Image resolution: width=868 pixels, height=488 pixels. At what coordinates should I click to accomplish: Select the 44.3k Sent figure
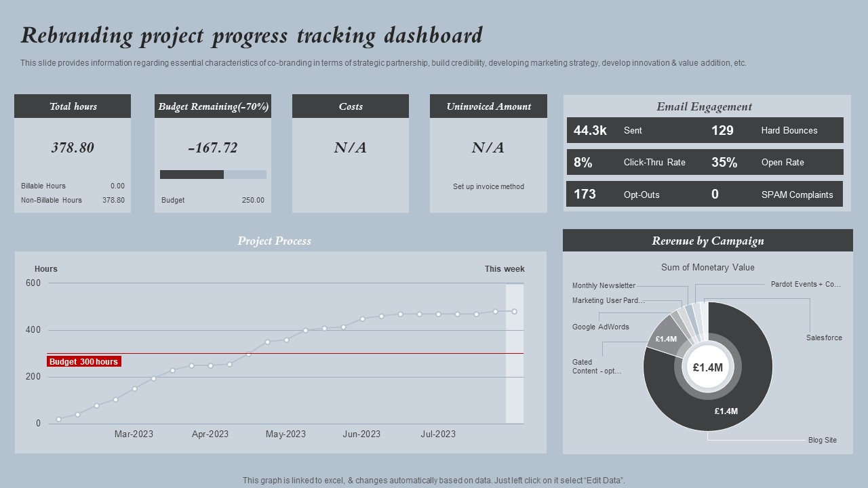[x=590, y=130]
